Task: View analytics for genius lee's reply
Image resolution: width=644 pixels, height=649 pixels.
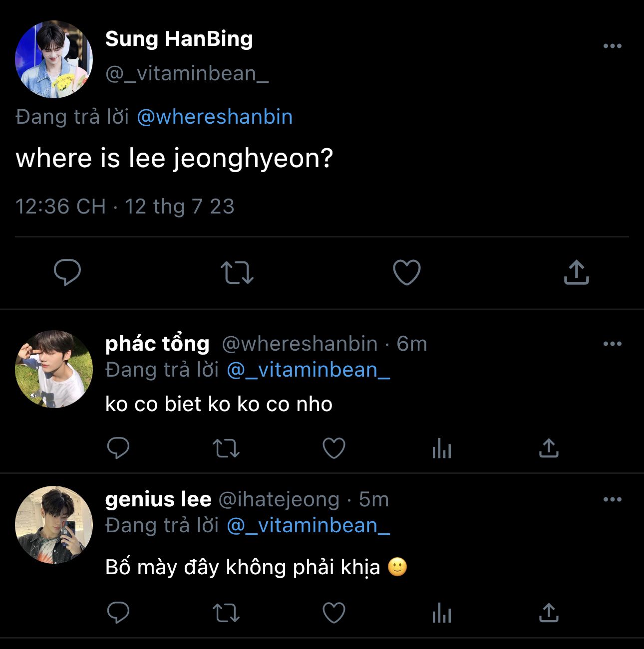Action: pyautogui.click(x=442, y=613)
